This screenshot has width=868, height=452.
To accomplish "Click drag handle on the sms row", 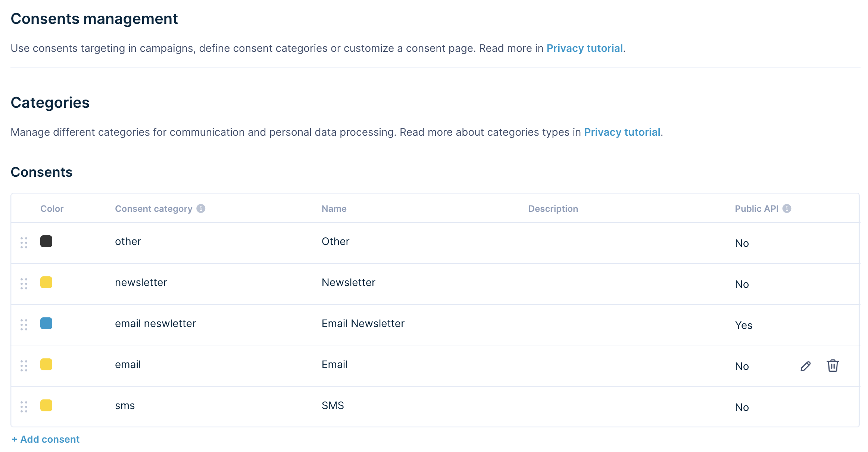I will [x=24, y=407].
